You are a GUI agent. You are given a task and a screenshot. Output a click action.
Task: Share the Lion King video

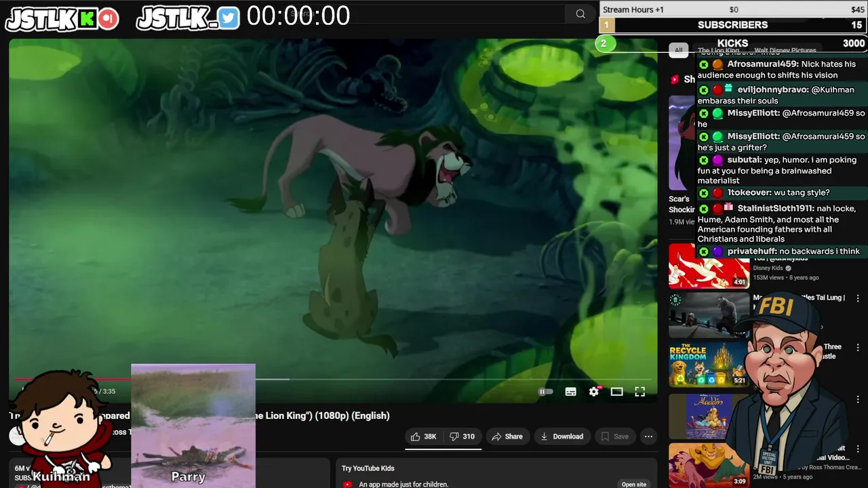point(507,436)
